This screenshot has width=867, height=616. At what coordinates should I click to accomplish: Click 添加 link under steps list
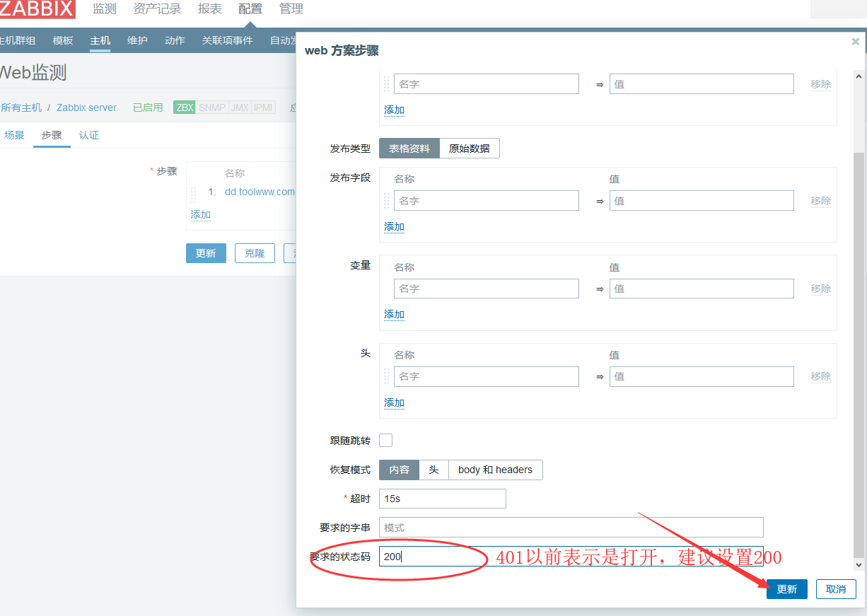pyautogui.click(x=201, y=214)
